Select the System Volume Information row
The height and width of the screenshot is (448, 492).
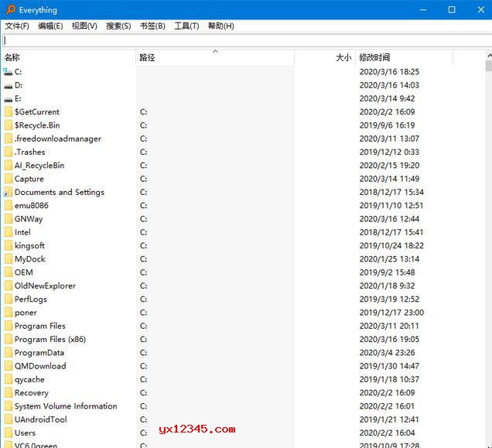click(x=66, y=406)
